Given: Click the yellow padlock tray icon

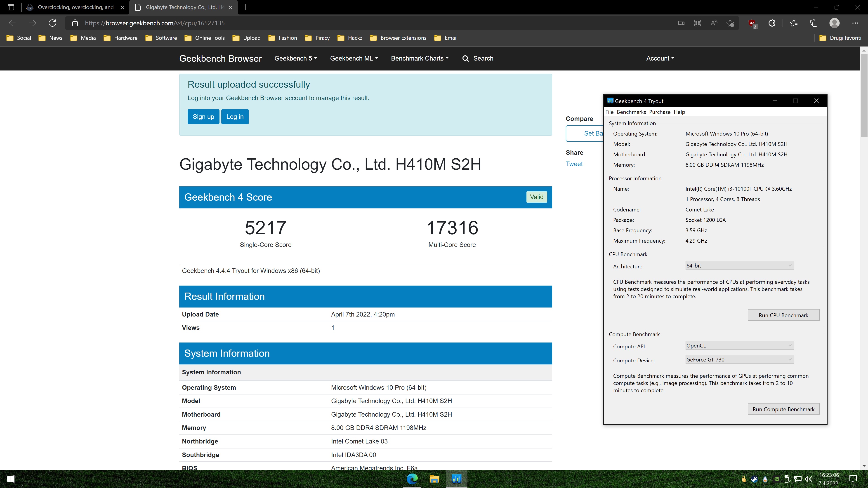Looking at the screenshot, I should pos(743,479).
